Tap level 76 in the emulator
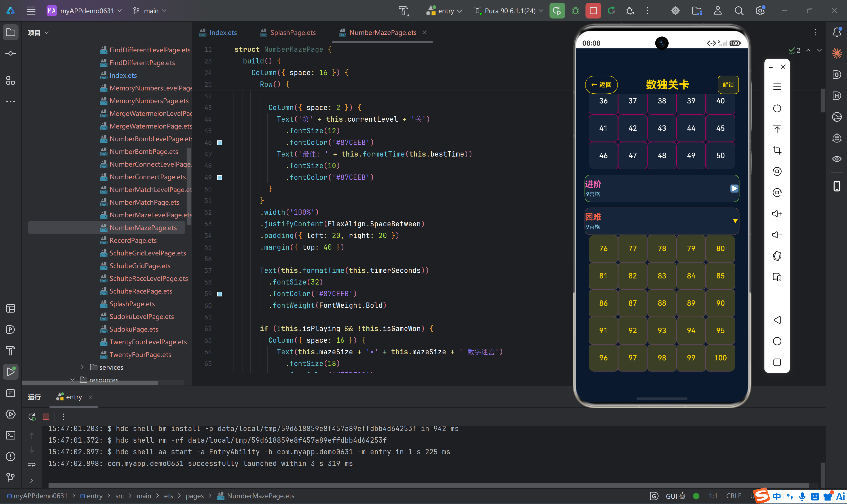 point(603,248)
